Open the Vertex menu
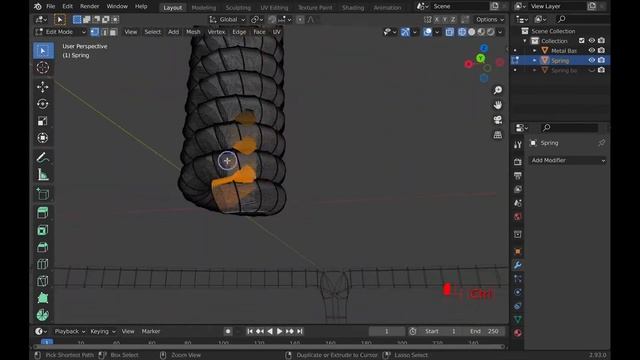 pos(216,32)
